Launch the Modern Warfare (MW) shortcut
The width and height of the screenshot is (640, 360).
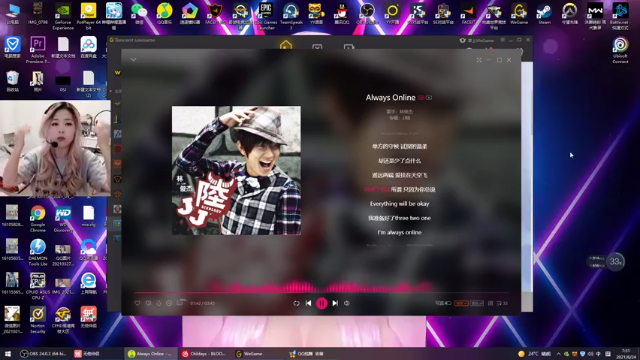(x=595, y=16)
